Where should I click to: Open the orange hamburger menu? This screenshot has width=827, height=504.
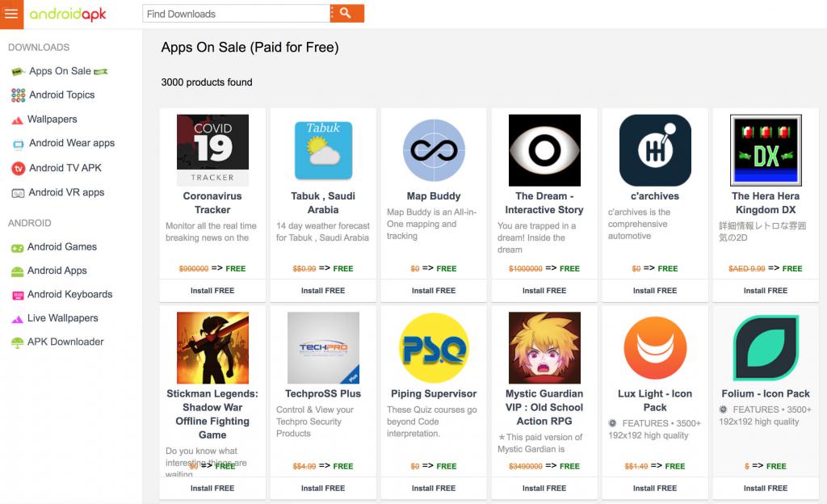pyautogui.click(x=11, y=14)
